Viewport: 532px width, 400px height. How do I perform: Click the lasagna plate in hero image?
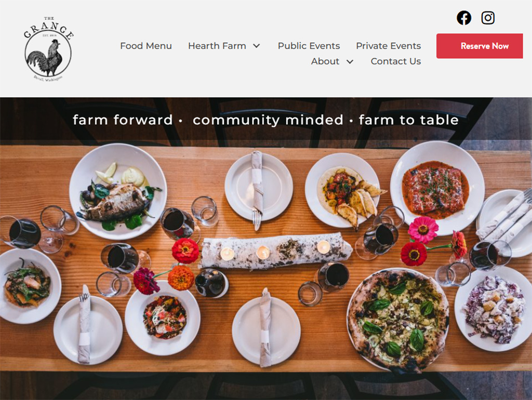coord(437,188)
